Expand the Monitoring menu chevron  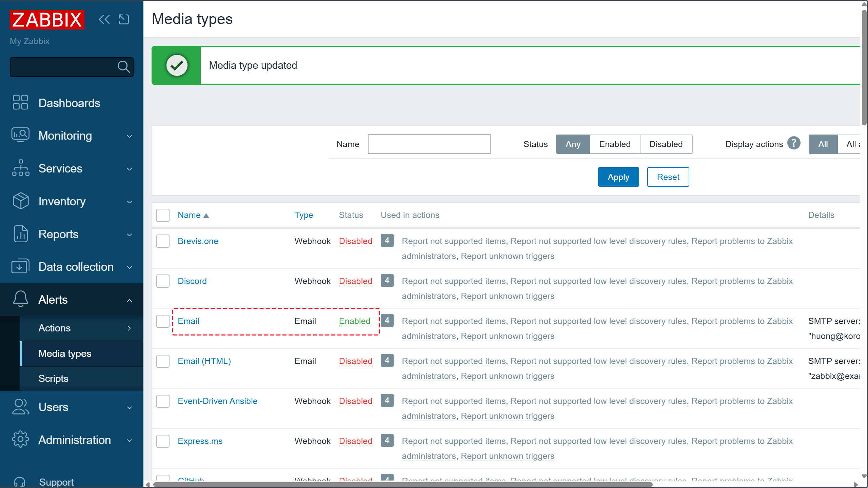[x=129, y=136]
